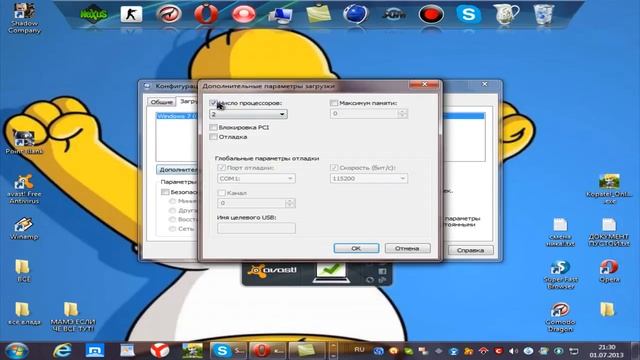Click the volume icon in system tray
The height and width of the screenshot is (360, 640).
[x=513, y=351]
